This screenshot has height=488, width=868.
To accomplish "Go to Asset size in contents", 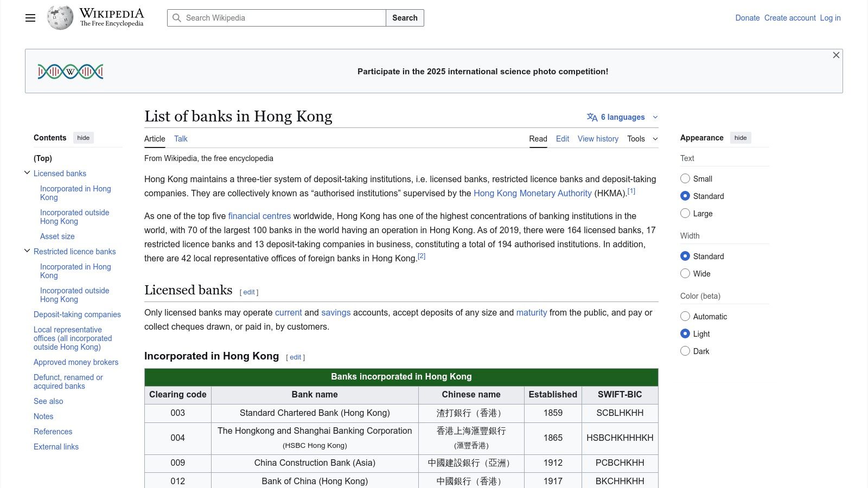I will [x=58, y=236].
